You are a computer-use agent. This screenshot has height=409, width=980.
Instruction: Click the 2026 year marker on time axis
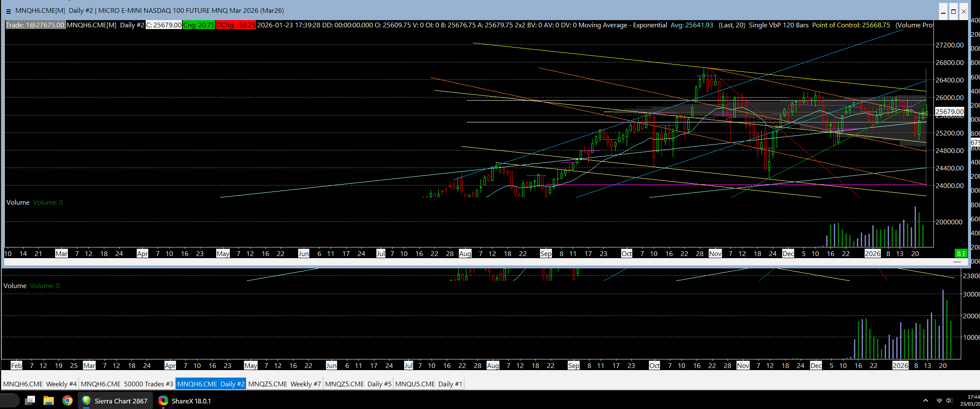pyautogui.click(x=872, y=253)
